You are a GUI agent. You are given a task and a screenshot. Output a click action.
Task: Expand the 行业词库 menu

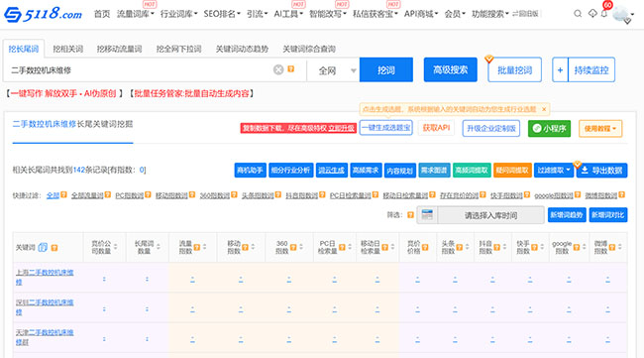tap(178, 14)
